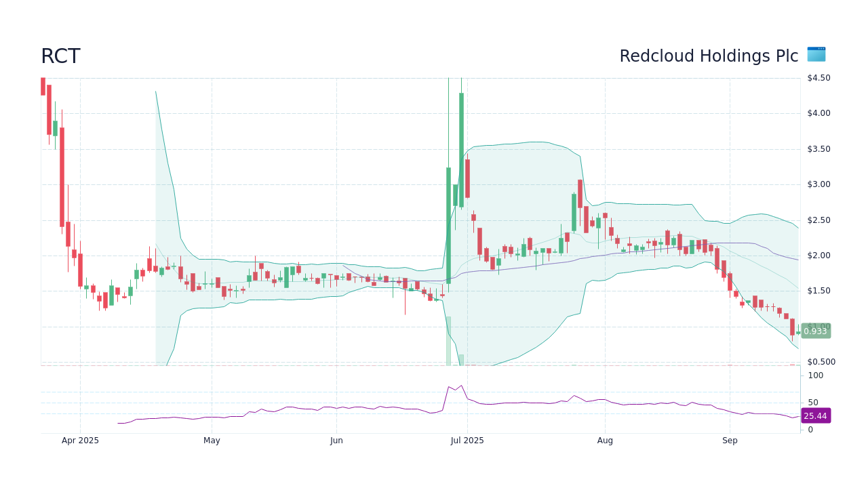Image resolution: width=868 pixels, height=488 pixels.
Task: Click the $0.500 price axis label
Action: coord(822,362)
